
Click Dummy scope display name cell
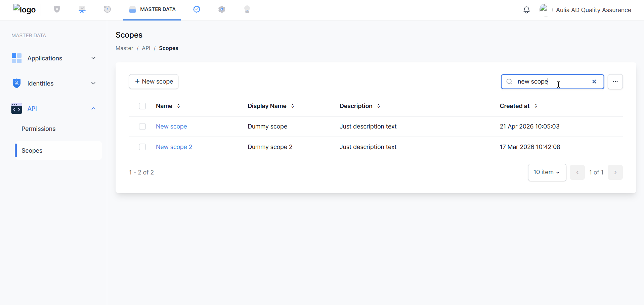click(267, 126)
